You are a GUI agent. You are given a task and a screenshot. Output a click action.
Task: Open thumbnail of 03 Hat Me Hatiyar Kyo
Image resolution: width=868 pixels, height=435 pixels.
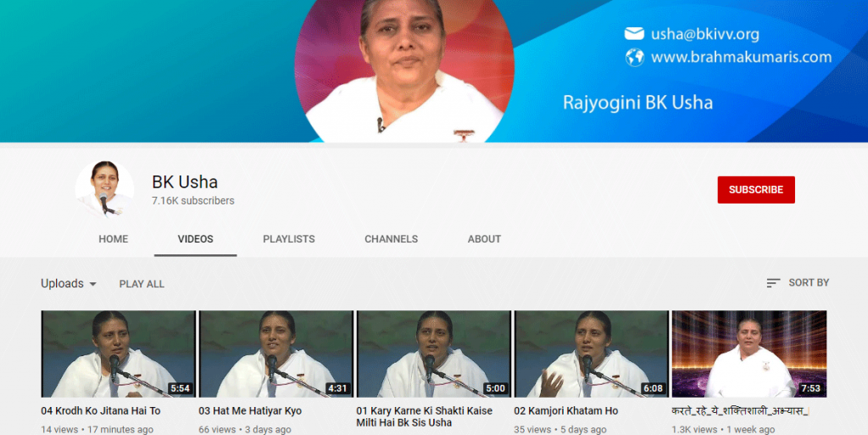click(275, 354)
